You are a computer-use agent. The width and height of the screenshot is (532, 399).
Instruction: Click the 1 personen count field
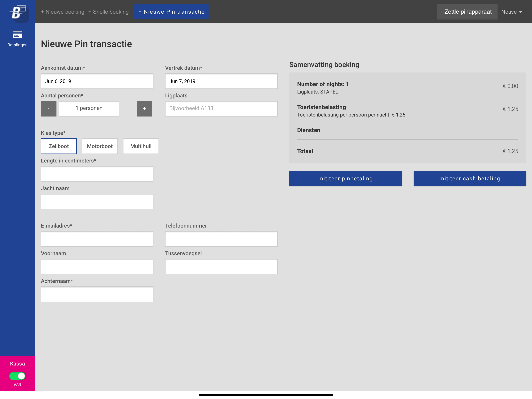89,109
